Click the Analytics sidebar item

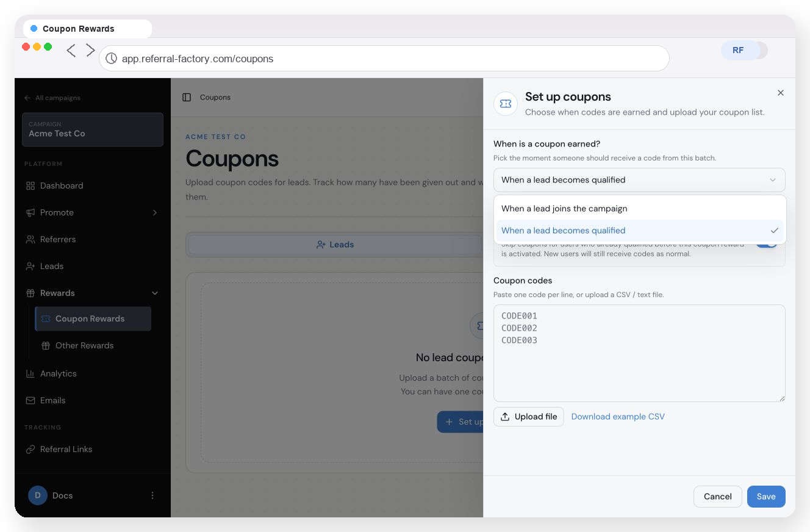click(x=93, y=373)
